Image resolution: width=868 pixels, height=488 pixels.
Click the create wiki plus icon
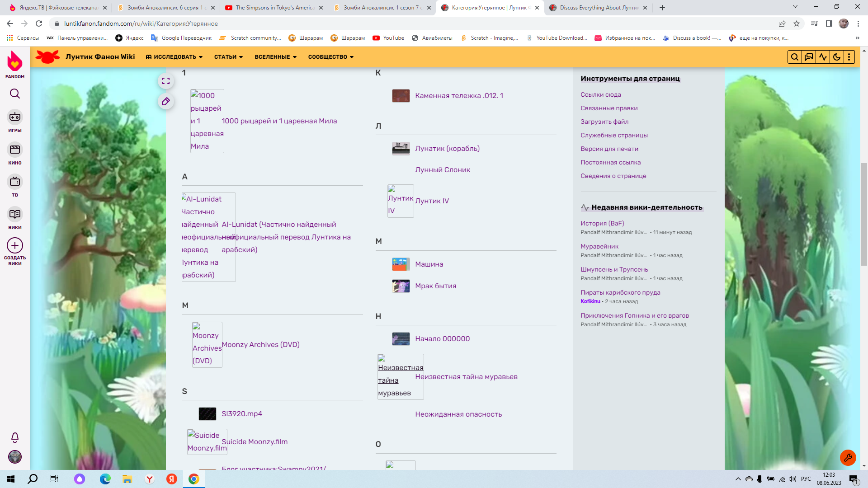click(x=15, y=246)
